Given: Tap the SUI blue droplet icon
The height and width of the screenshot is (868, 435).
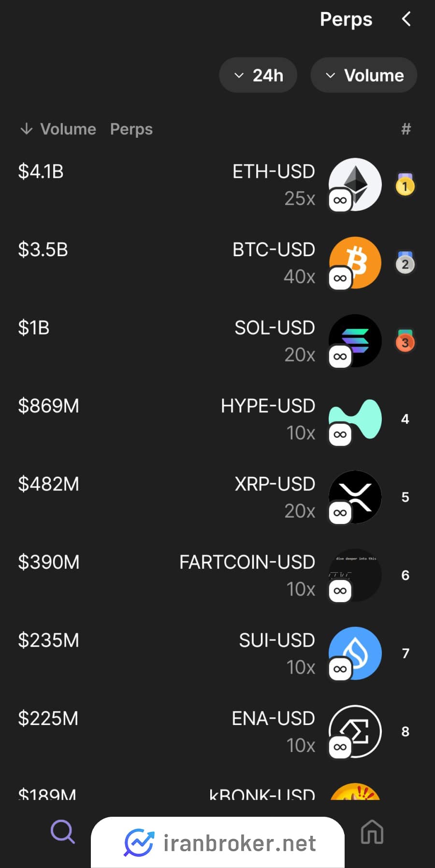Looking at the screenshot, I should [x=355, y=653].
